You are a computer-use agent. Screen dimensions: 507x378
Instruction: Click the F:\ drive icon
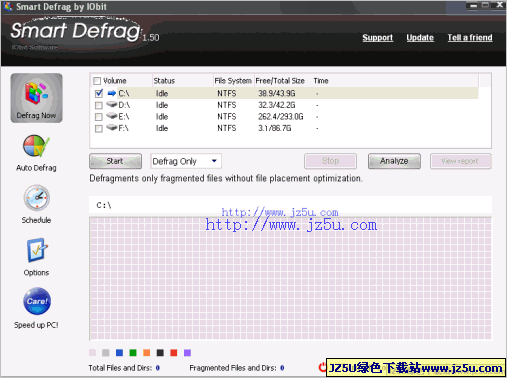(112, 128)
